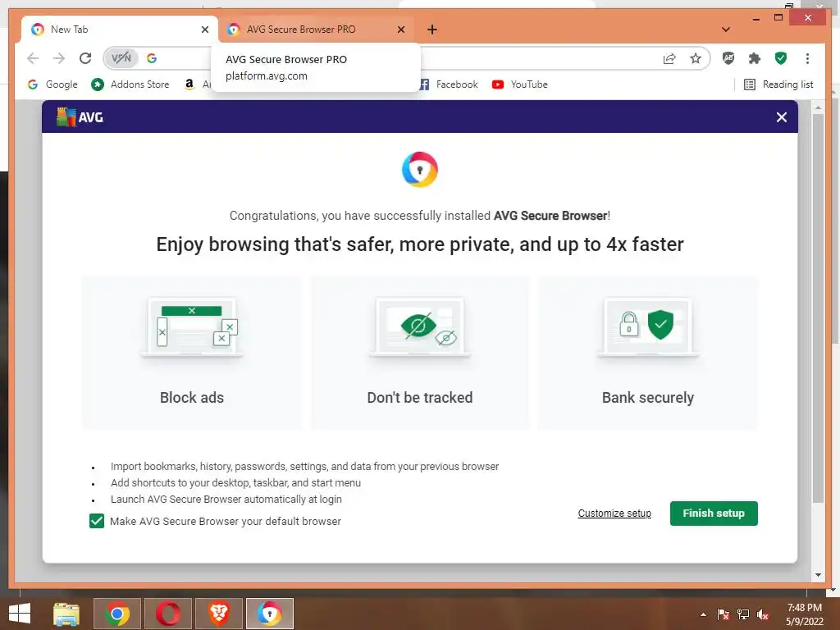
Task: Click the forward navigation arrow
Action: click(x=59, y=58)
